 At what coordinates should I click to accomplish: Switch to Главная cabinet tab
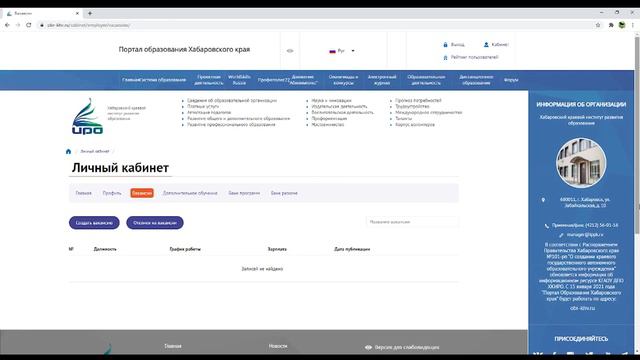83,193
